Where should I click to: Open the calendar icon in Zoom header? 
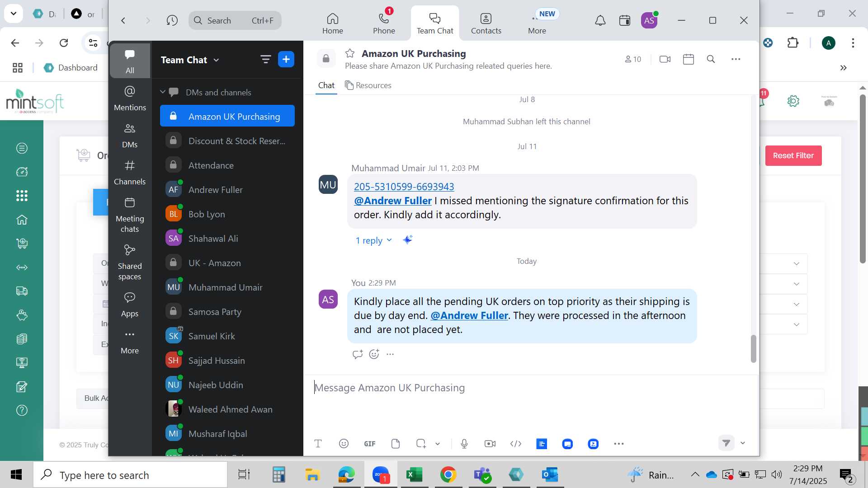point(625,20)
